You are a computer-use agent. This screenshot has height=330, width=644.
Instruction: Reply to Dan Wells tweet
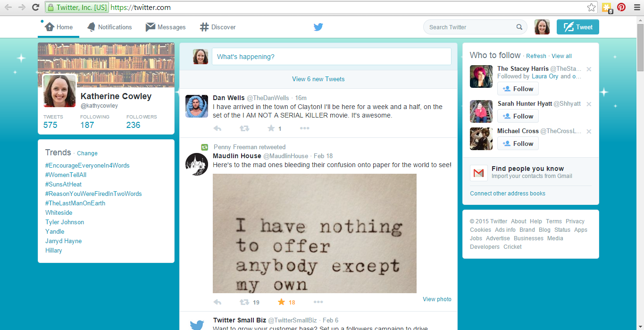coord(217,128)
